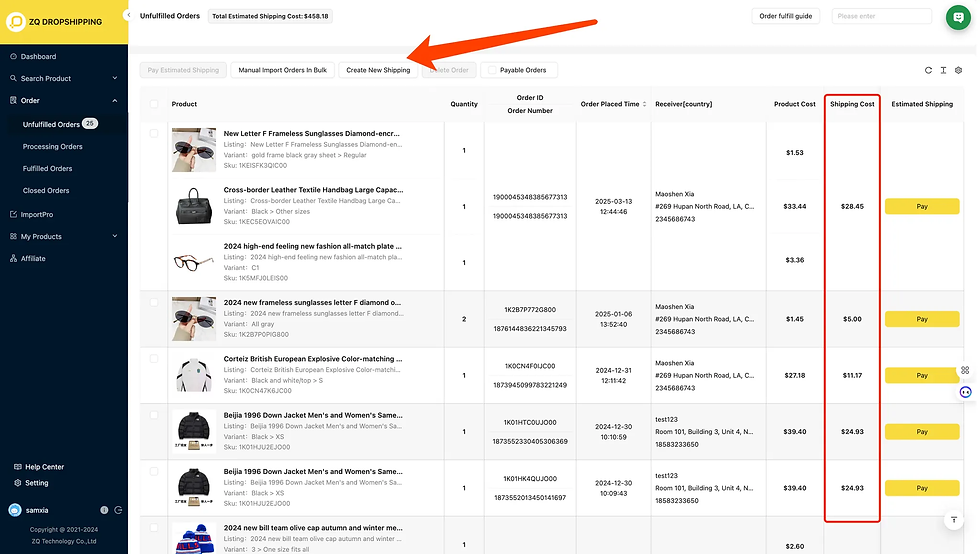Viewport: 980px width, 554px height.
Task: Collapse the Order submenu chevron
Action: [114, 100]
